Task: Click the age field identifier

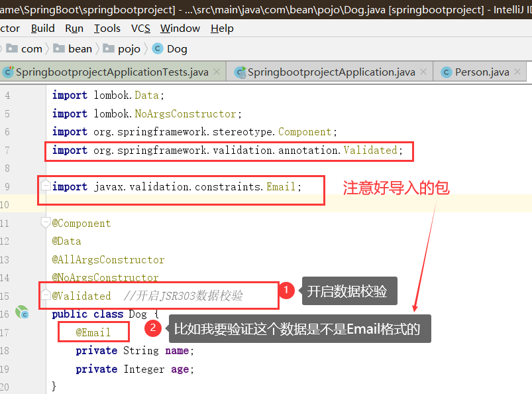Action: (180, 369)
